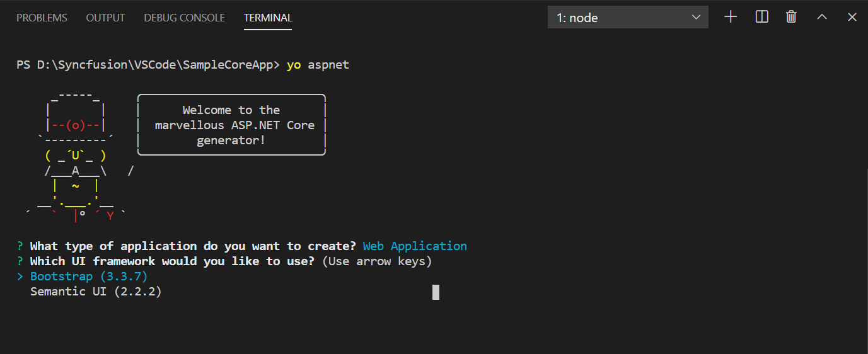Maximize the panel with the up chevron

[x=822, y=17]
